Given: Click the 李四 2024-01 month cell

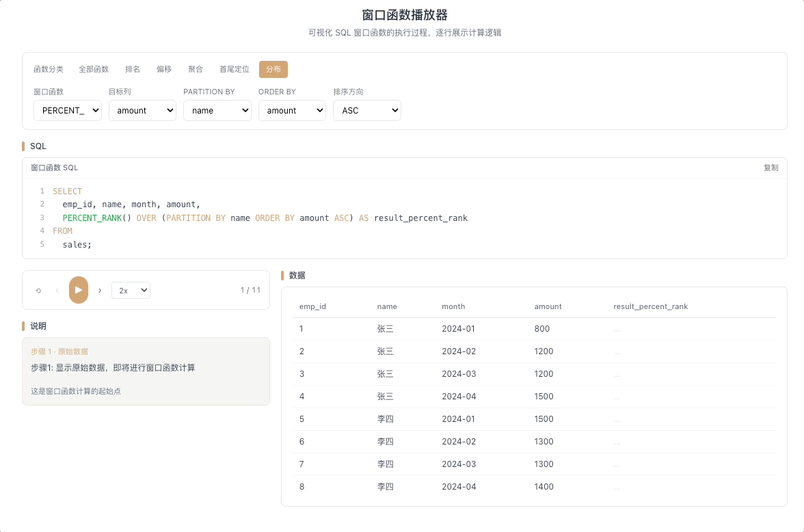Looking at the screenshot, I should [x=458, y=419].
